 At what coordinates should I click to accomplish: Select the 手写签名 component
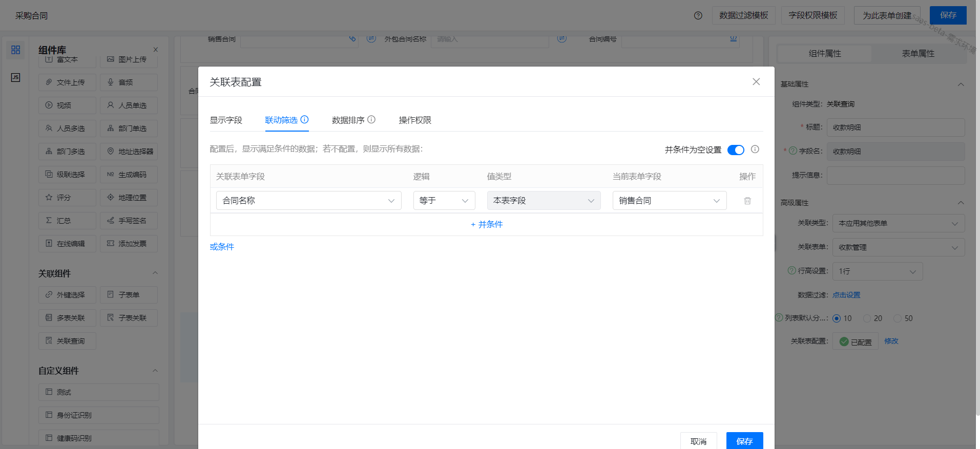pos(129,221)
